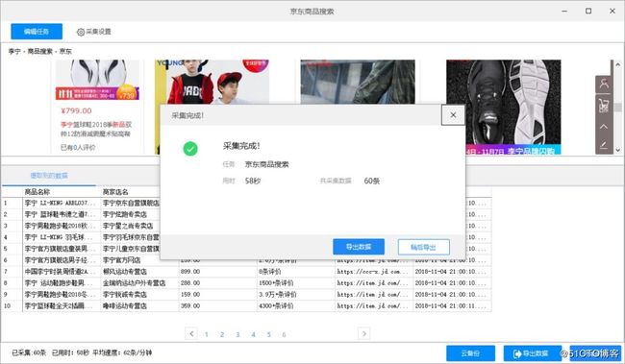Click row 1 李宁 LI-NING cell

[x=61, y=203]
